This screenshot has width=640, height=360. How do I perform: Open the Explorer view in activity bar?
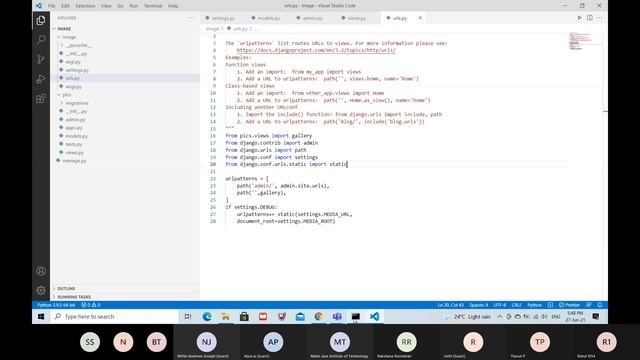[x=41, y=20]
